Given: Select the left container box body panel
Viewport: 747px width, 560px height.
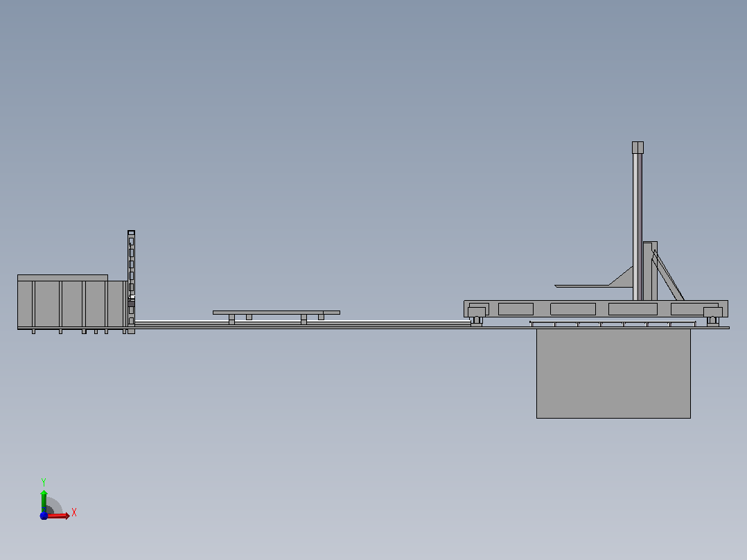Looking at the screenshot, I should 72,304.
